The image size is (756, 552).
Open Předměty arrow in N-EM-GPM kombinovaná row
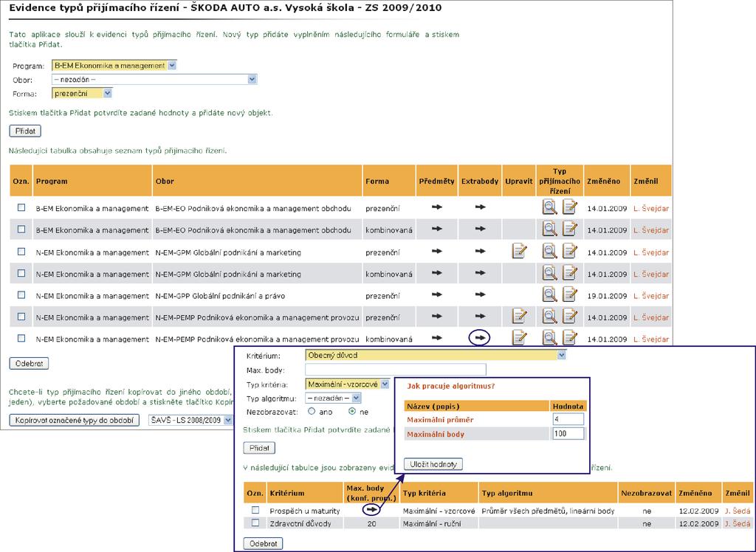pos(437,273)
